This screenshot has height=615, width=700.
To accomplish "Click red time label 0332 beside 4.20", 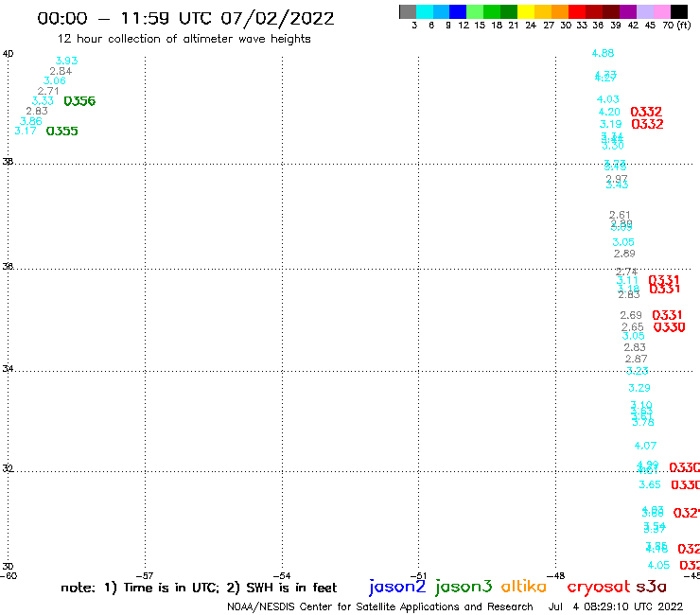I will (646, 112).
